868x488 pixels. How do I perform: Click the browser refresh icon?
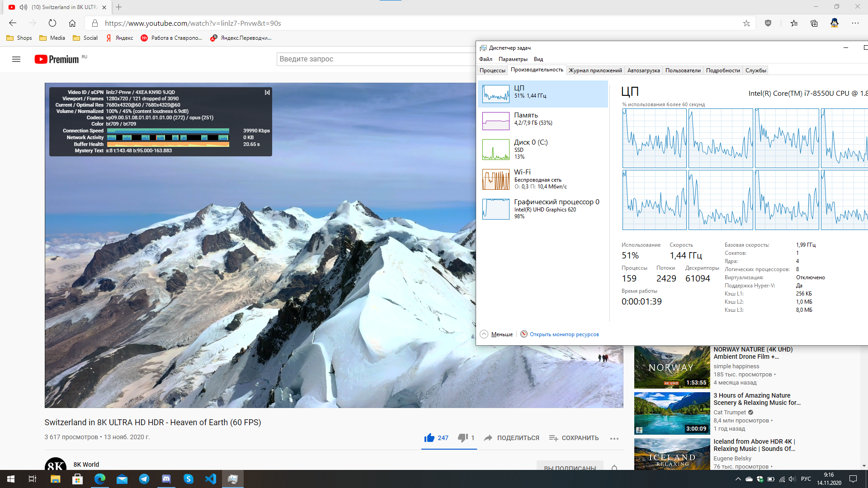click(52, 23)
